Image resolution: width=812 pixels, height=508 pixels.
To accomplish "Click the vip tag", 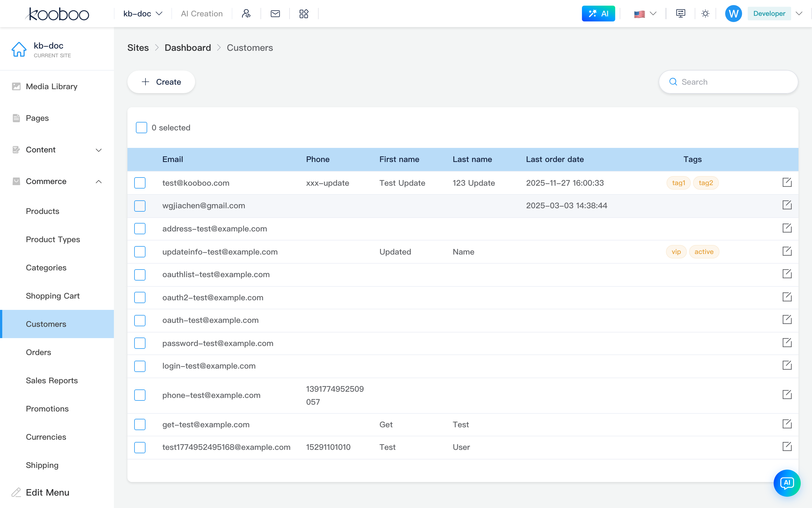I will [676, 252].
